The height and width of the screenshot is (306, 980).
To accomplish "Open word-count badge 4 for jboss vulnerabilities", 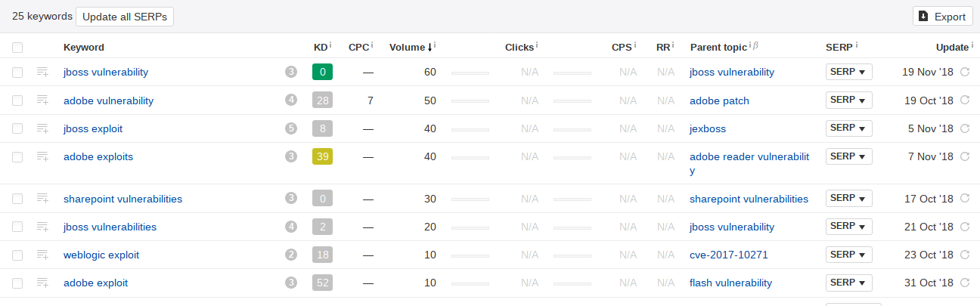I will 291,227.
